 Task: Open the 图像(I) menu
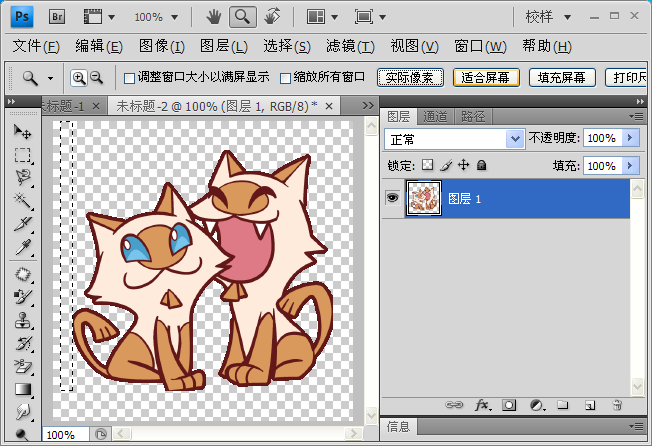coord(162,46)
